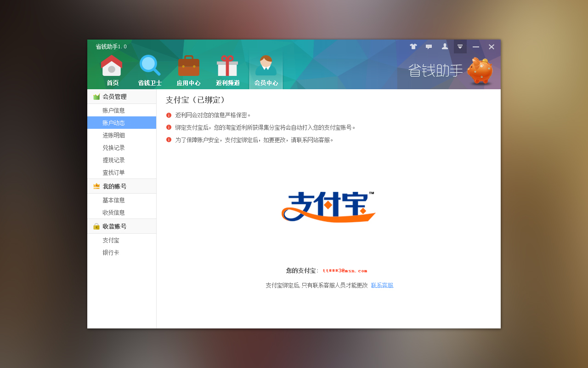
Task: Click the lock icon beside 收款账号
Action: point(96,226)
